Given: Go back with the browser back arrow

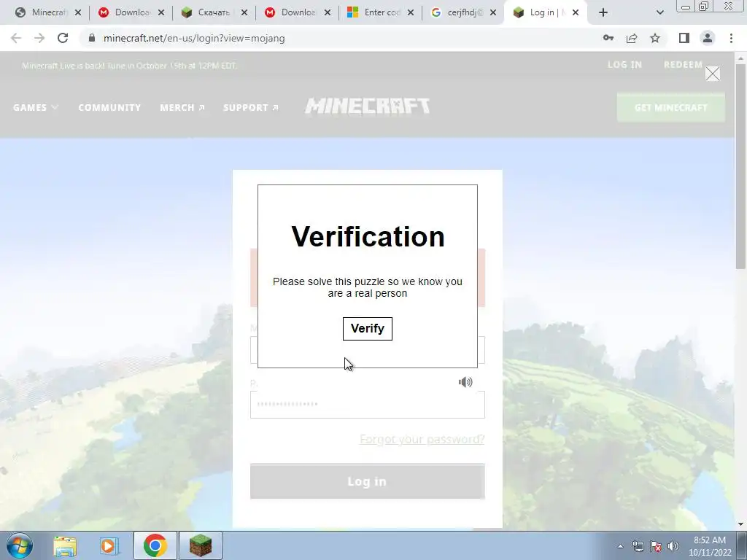Looking at the screenshot, I should pyautogui.click(x=16, y=38).
